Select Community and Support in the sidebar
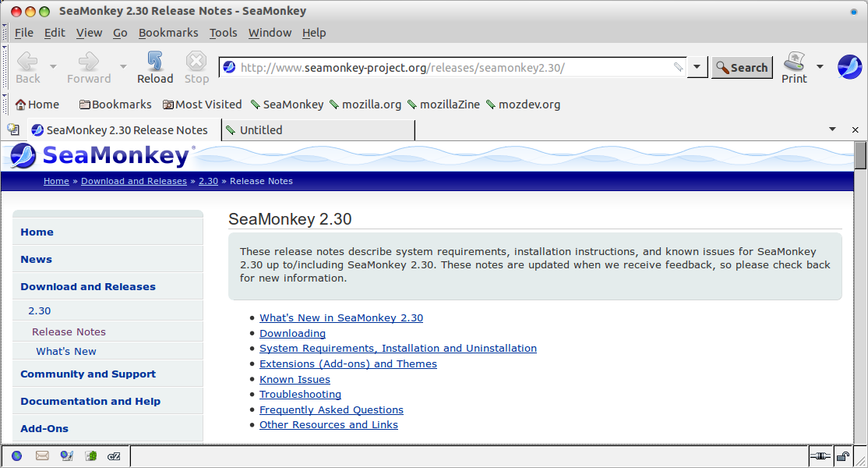This screenshot has width=868, height=468. pyautogui.click(x=108, y=374)
